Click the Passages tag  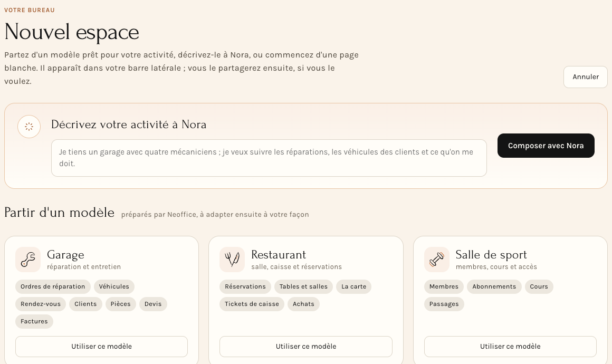click(444, 304)
